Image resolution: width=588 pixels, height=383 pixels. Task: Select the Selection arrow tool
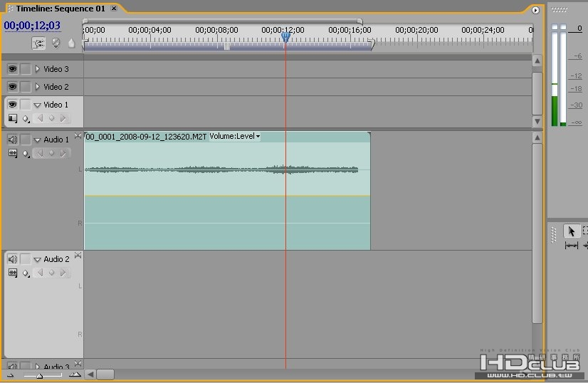click(572, 231)
